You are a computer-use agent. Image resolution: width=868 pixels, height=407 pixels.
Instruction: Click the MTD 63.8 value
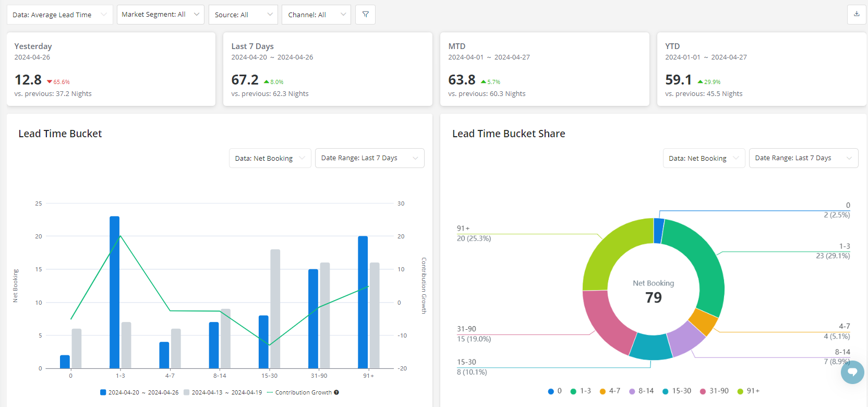point(462,80)
